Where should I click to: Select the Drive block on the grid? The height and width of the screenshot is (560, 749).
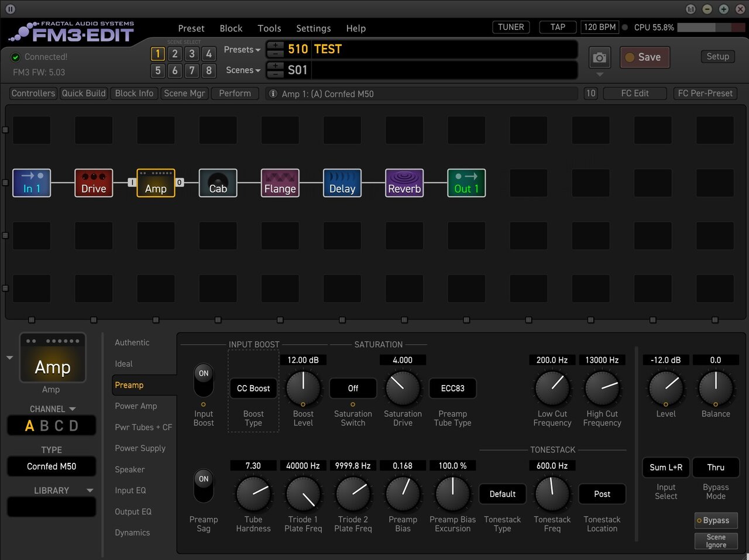[x=94, y=183]
